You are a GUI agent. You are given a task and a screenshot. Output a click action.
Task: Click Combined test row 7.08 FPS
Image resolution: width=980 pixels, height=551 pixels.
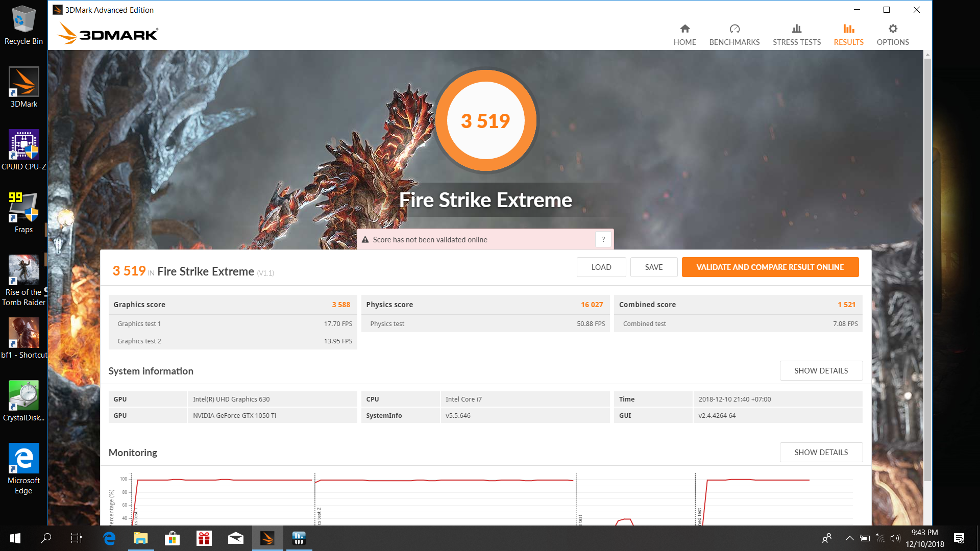[x=738, y=323]
